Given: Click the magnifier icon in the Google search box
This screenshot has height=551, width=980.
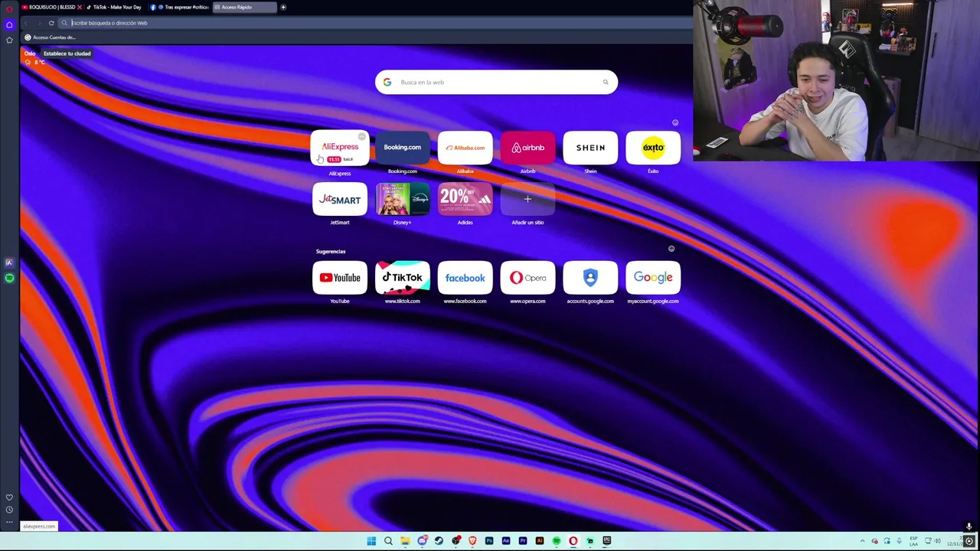Looking at the screenshot, I should (606, 82).
